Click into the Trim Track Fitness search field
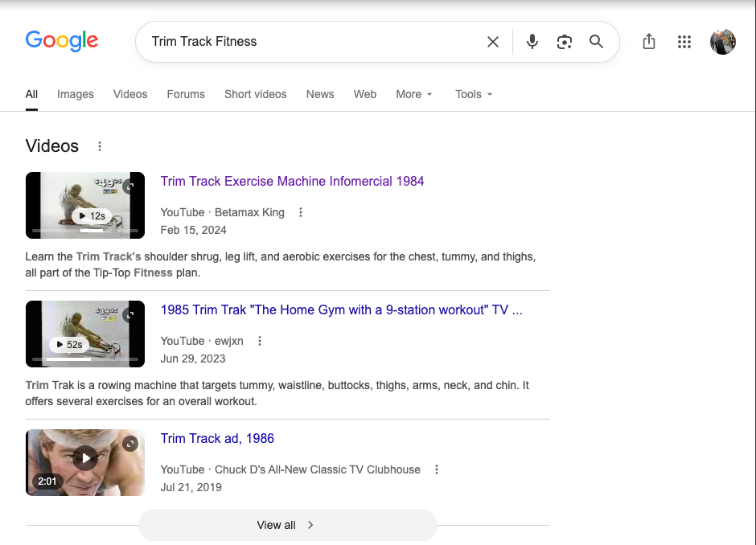Viewport: 756px width, 545px height. point(314,42)
